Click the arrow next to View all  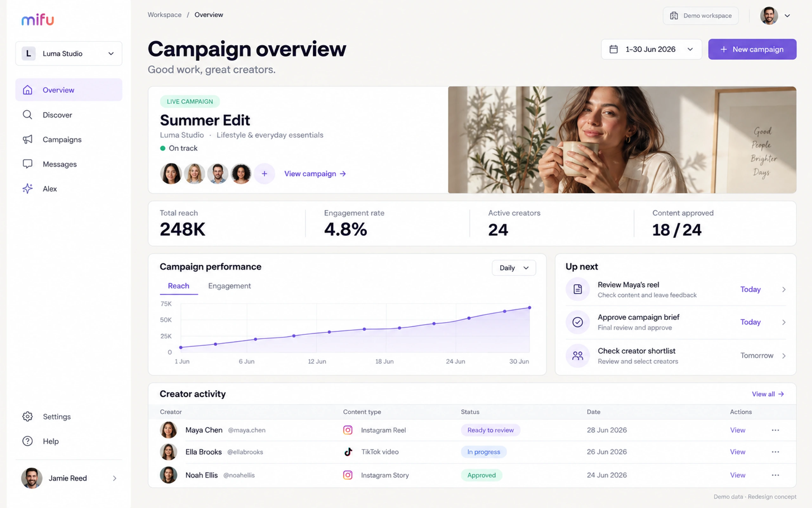coord(781,394)
